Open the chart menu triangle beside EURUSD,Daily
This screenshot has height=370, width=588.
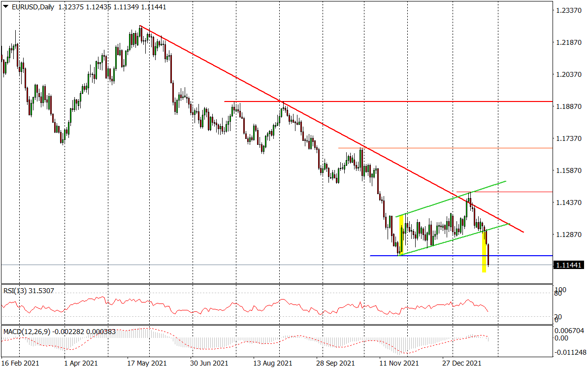pyautogui.click(x=5, y=6)
